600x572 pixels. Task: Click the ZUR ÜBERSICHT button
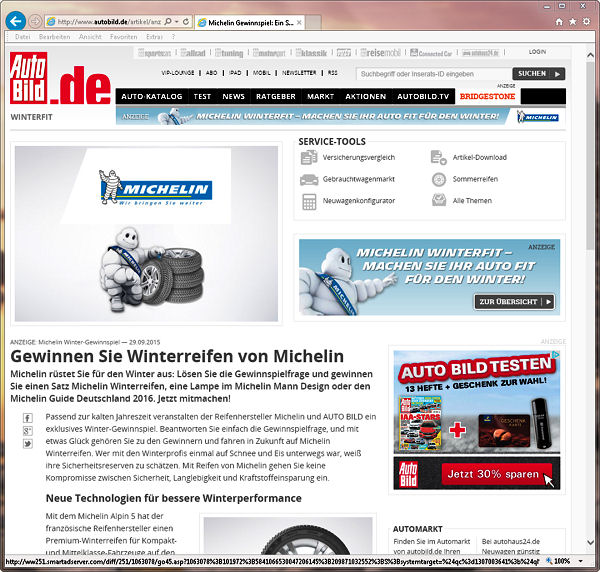pos(514,301)
